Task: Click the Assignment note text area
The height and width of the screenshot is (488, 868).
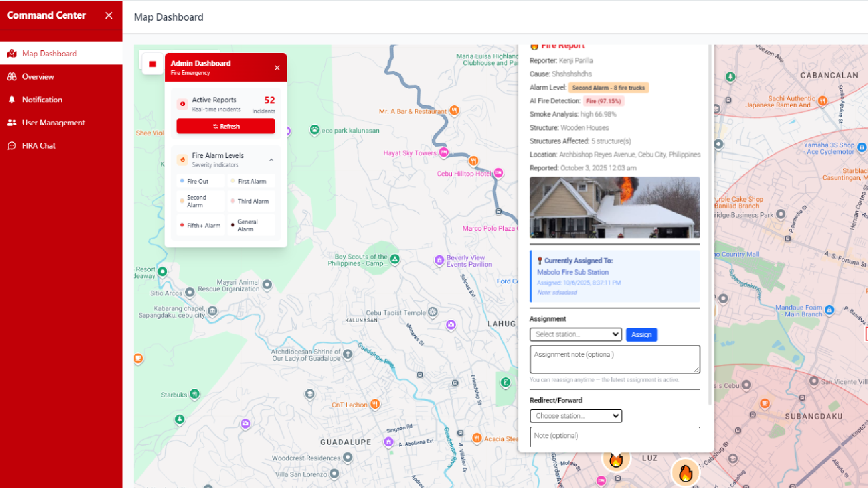Action: click(615, 359)
